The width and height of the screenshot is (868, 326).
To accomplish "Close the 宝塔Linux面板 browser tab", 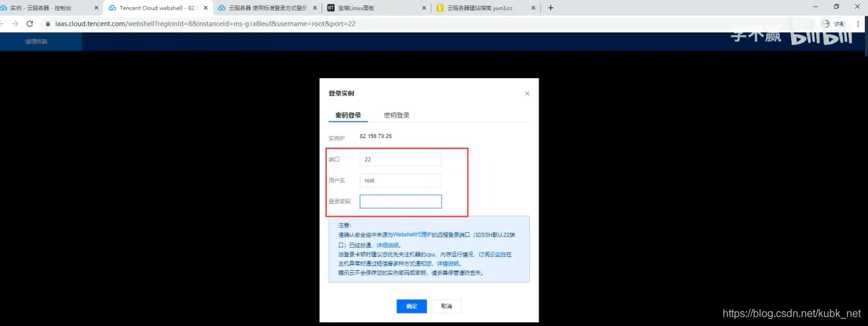I will (x=423, y=8).
